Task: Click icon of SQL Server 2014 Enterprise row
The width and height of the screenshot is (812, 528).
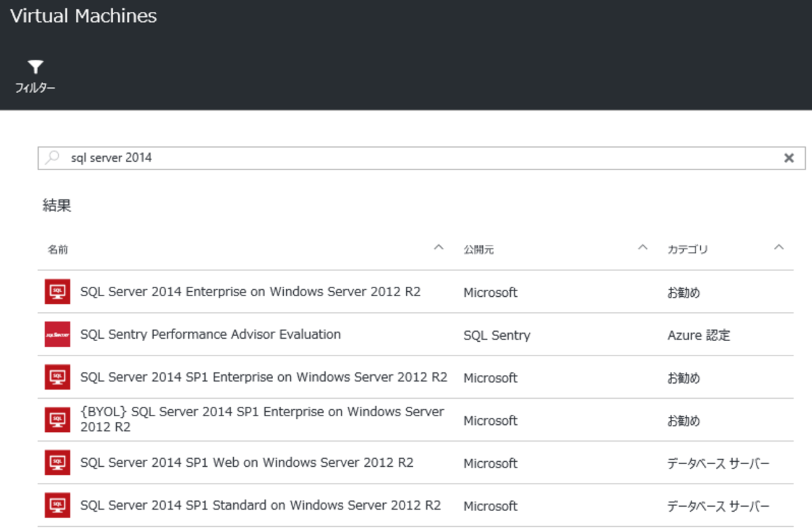Action: pyautogui.click(x=58, y=292)
